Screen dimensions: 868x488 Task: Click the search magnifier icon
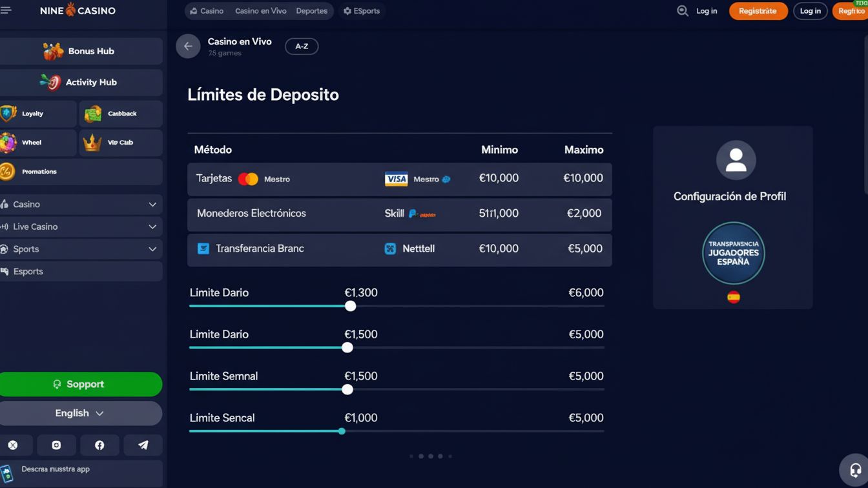tap(682, 11)
